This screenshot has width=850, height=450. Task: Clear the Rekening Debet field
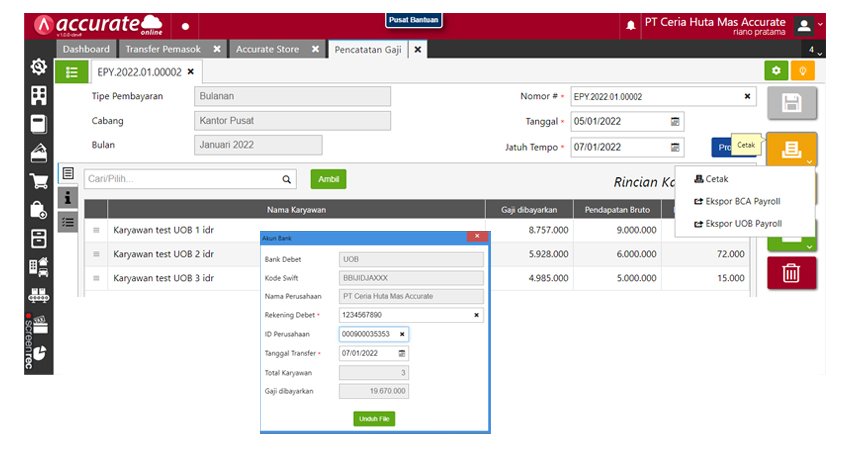476,315
